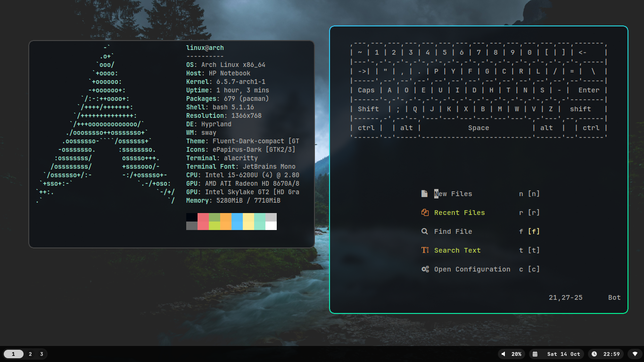Click the diamond icon at bar end
The image size is (644, 362).
pos(635,354)
